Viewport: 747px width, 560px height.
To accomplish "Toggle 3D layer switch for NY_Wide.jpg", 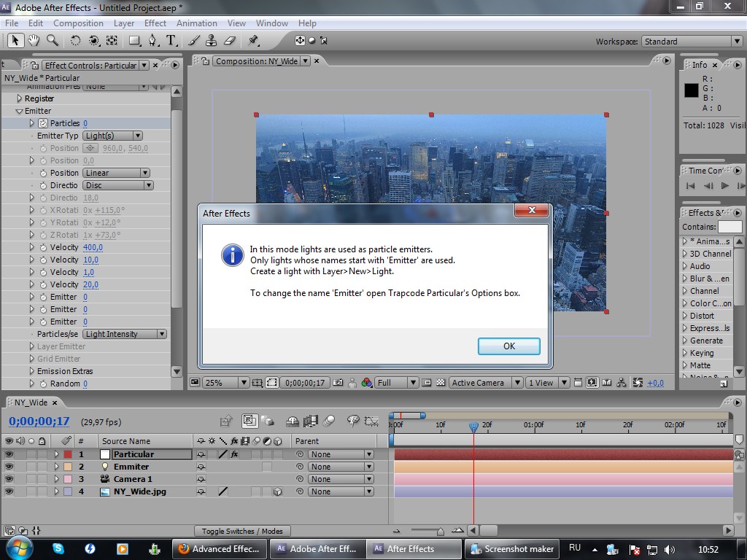I will (x=278, y=491).
